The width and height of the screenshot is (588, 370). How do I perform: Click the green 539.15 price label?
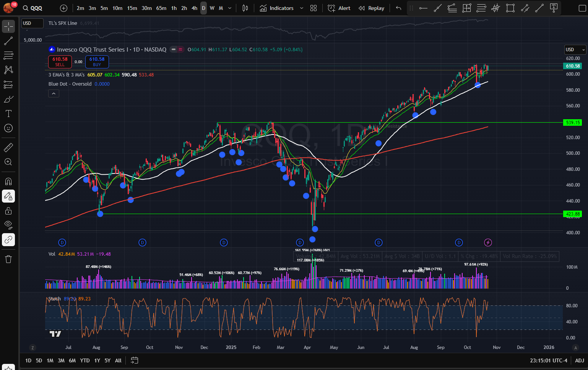point(573,123)
